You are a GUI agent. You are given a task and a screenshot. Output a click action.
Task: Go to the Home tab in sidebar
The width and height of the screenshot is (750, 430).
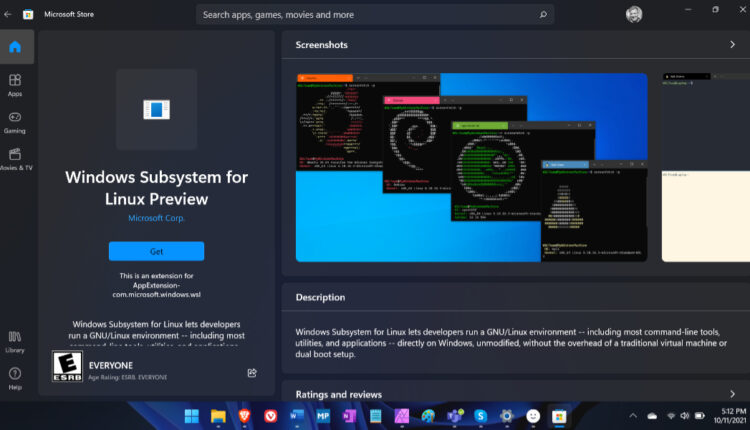(15, 47)
